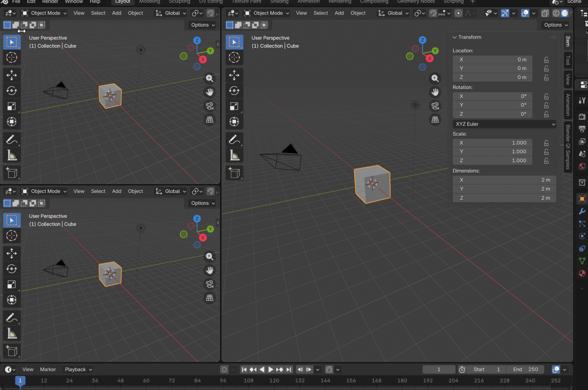This screenshot has width=588, height=390.
Task: Open XYZ Euler rotation mode dropdown
Action: point(504,124)
